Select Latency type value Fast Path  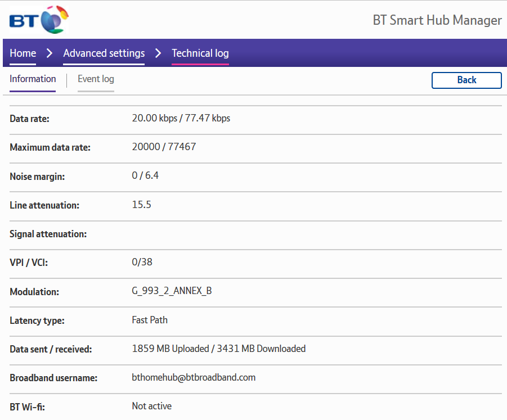pos(150,320)
